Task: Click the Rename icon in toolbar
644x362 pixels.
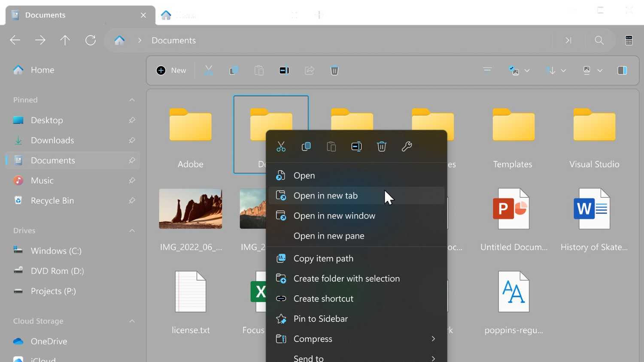Action: (284, 70)
